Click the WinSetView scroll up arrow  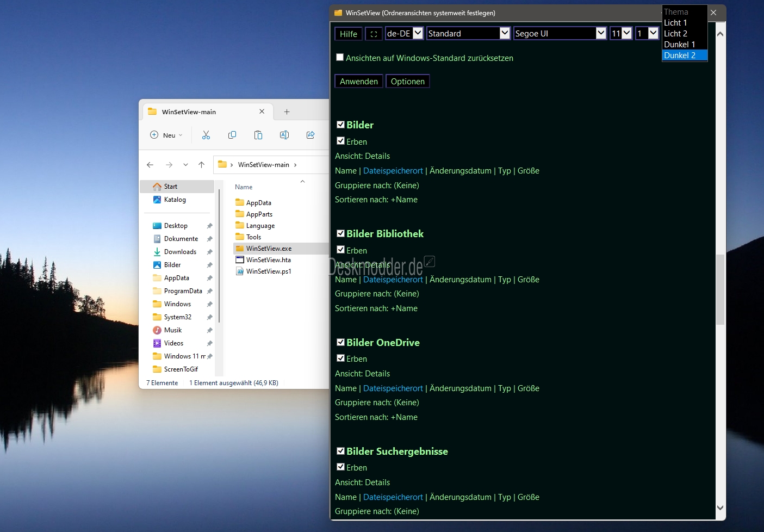[720, 34]
